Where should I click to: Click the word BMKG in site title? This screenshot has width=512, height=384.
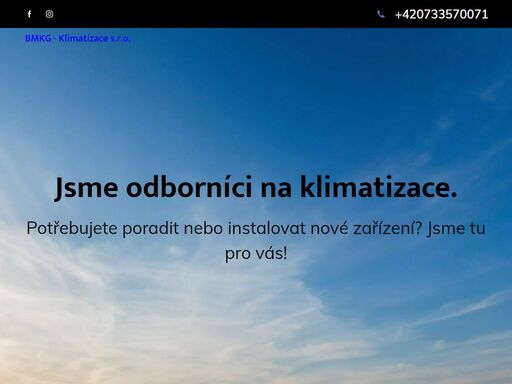(x=38, y=38)
